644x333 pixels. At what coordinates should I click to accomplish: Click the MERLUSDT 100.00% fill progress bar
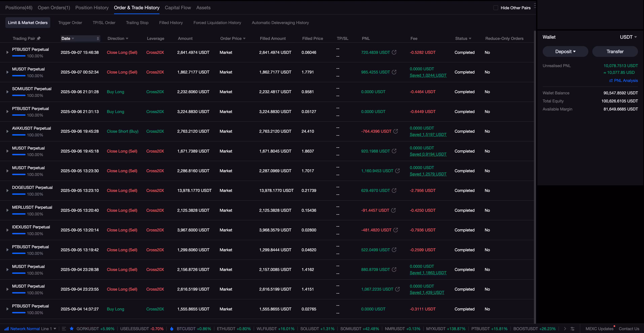[19, 214]
